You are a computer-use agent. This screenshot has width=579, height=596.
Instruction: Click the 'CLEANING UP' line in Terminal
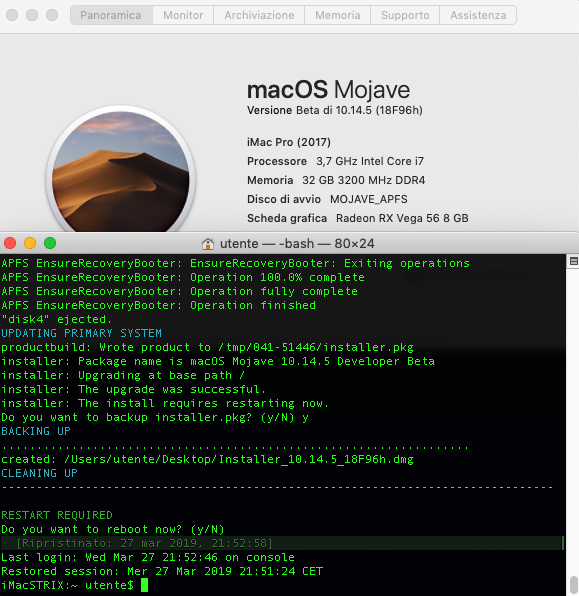point(40,473)
